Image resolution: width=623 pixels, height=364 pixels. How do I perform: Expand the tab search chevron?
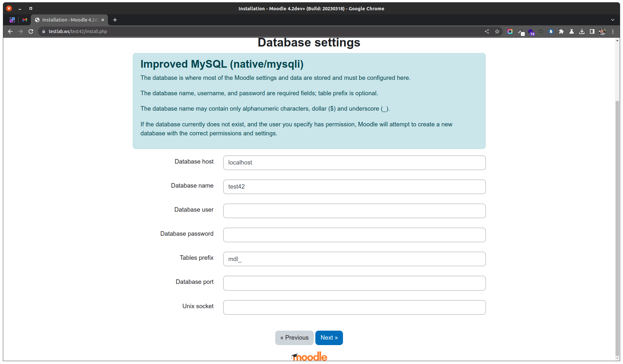coord(613,20)
